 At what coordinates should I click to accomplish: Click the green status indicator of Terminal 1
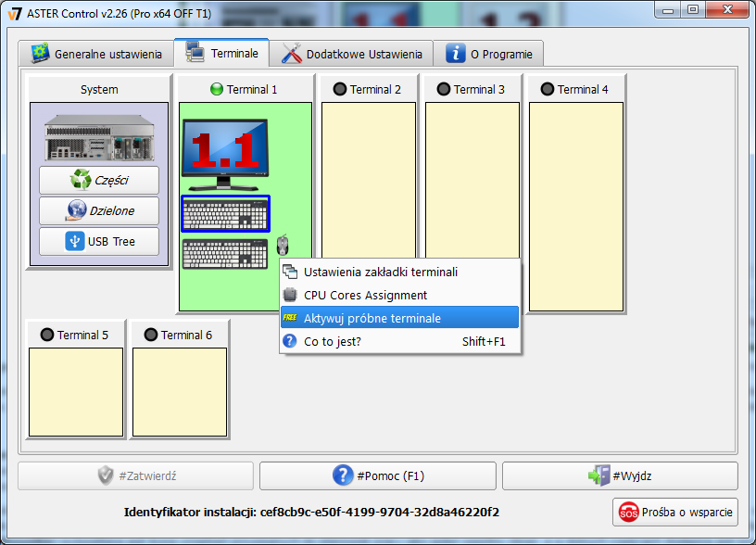click(217, 89)
